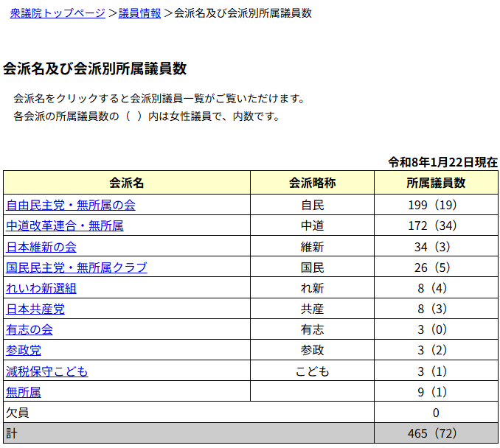This screenshot has width=500, height=448.
Task: Click the 会派略称 column header
Action: tap(312, 183)
